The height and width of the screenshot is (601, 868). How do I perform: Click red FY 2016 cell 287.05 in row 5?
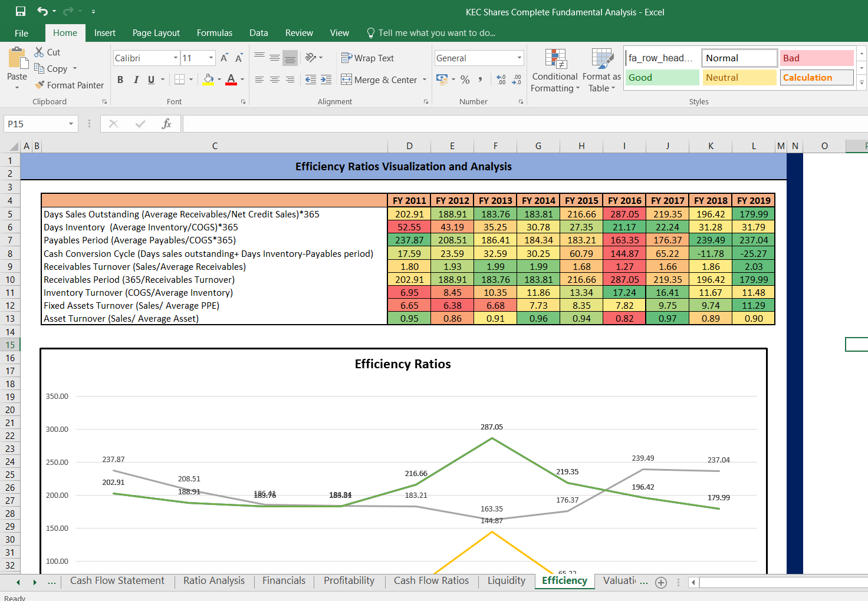624,214
